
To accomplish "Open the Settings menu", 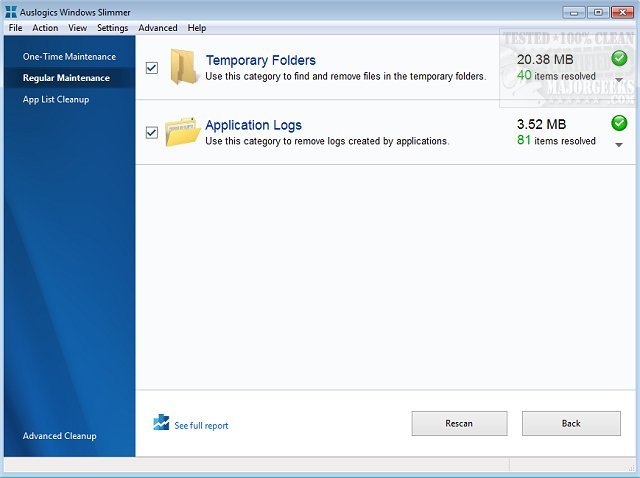I will pos(112,28).
